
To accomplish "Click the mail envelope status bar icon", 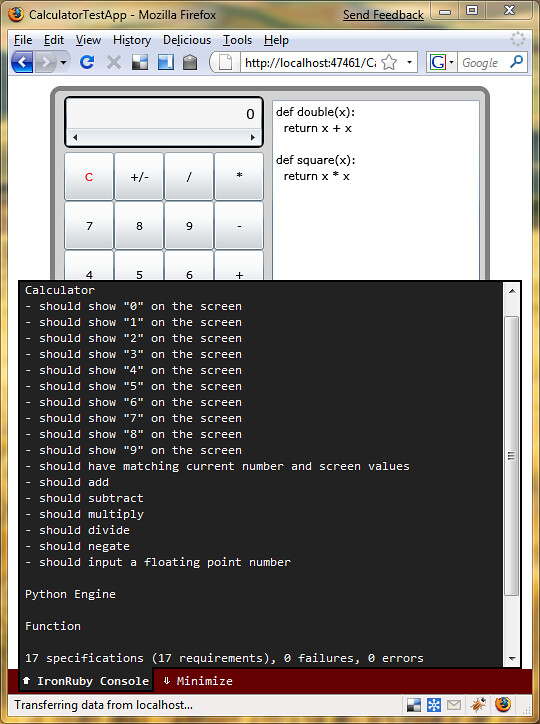I will coord(454,705).
